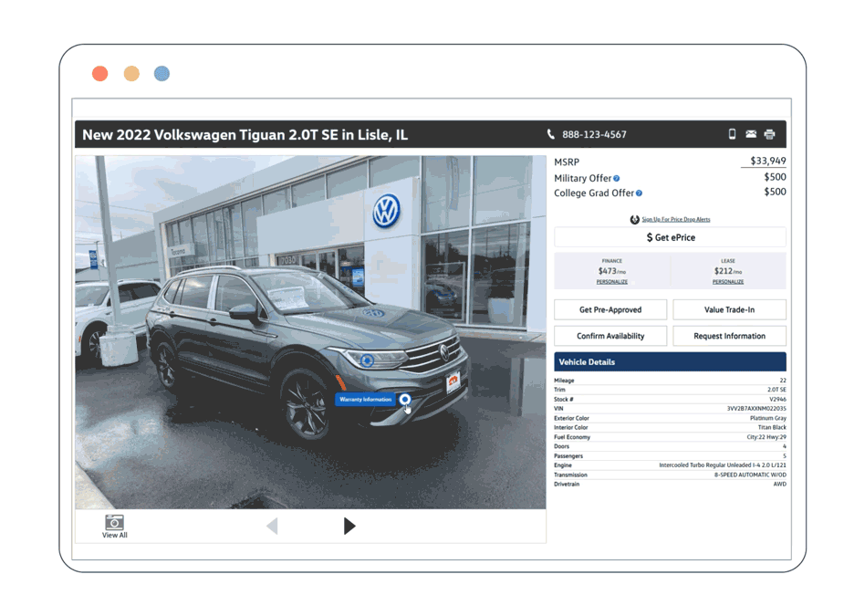Click the Titan Black interior color value
The height and width of the screenshot is (616, 865).
tap(772, 427)
